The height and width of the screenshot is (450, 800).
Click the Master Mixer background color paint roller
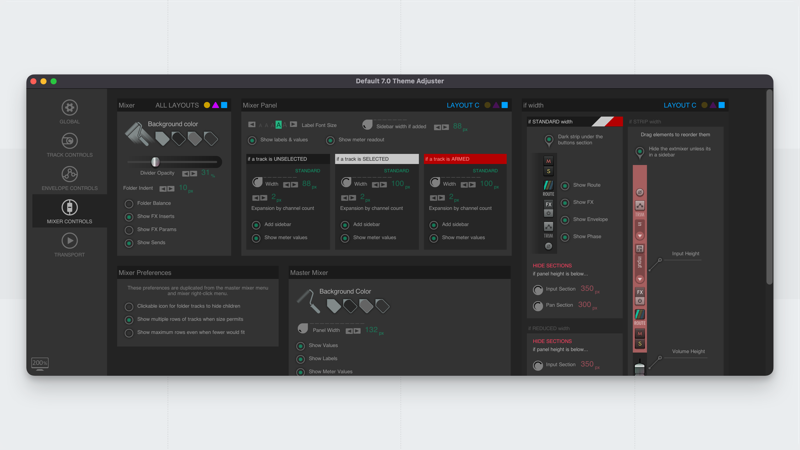click(309, 301)
